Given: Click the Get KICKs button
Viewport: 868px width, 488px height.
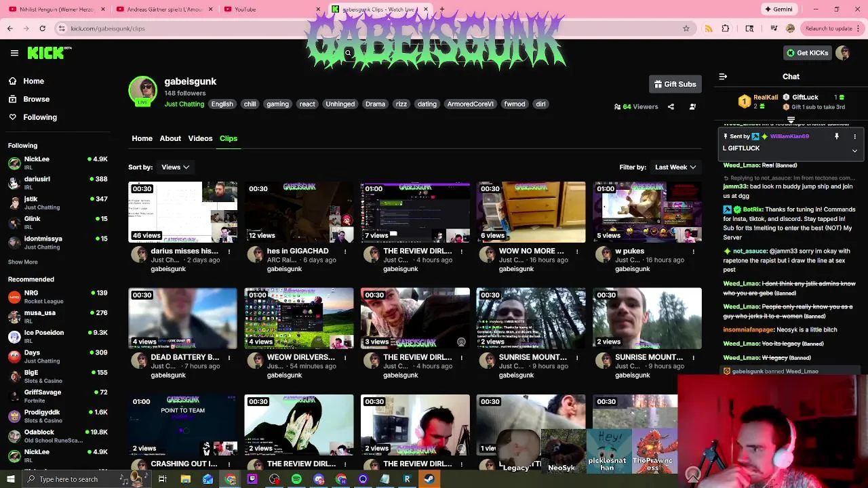Looking at the screenshot, I should pyautogui.click(x=807, y=53).
